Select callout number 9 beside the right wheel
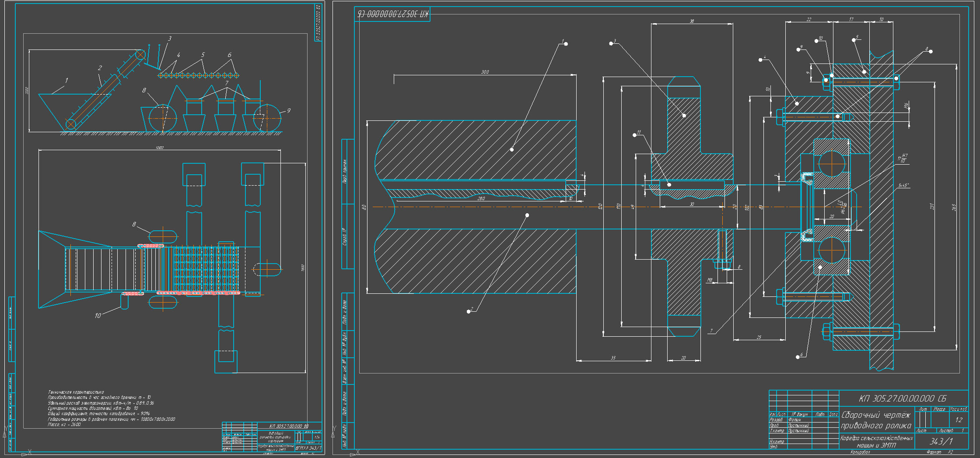The height and width of the screenshot is (458, 980). click(x=288, y=111)
